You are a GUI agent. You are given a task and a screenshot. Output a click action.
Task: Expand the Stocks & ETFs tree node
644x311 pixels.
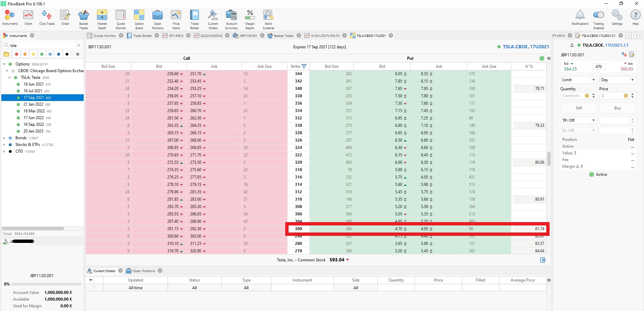[4, 145]
